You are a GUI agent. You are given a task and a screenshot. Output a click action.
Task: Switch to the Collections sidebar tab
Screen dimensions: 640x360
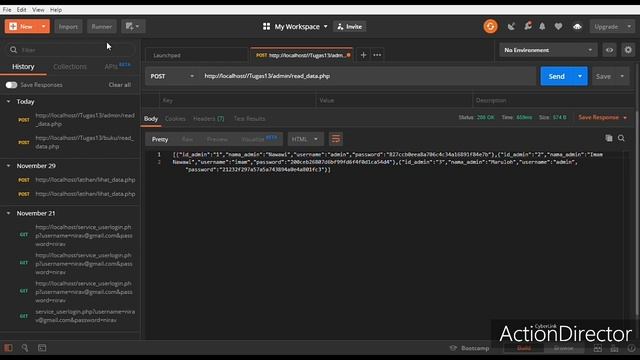70,67
